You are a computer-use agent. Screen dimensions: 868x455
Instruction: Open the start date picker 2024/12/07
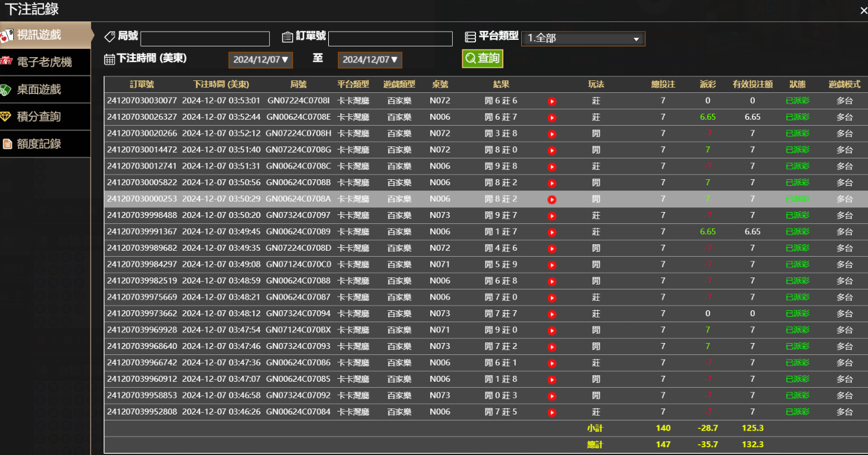pyautogui.click(x=260, y=60)
